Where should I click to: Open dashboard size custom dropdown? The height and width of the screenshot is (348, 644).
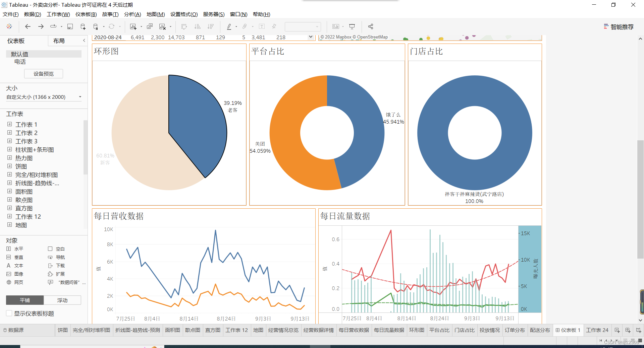[x=44, y=97]
